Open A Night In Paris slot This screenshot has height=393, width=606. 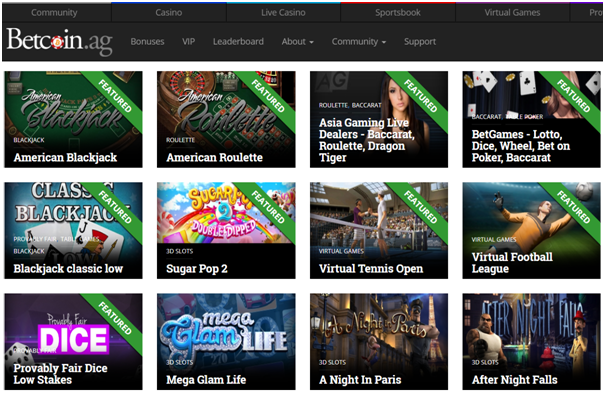click(379, 342)
